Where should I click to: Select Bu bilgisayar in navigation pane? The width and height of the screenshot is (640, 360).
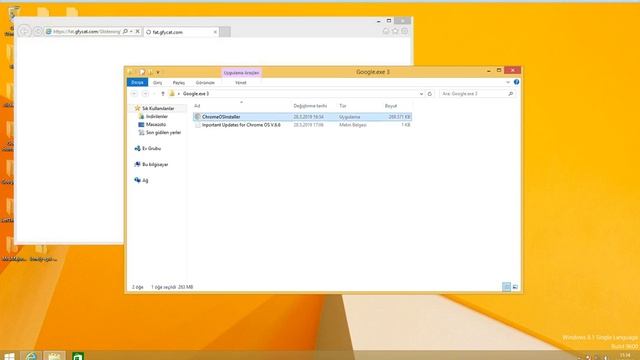point(155,164)
